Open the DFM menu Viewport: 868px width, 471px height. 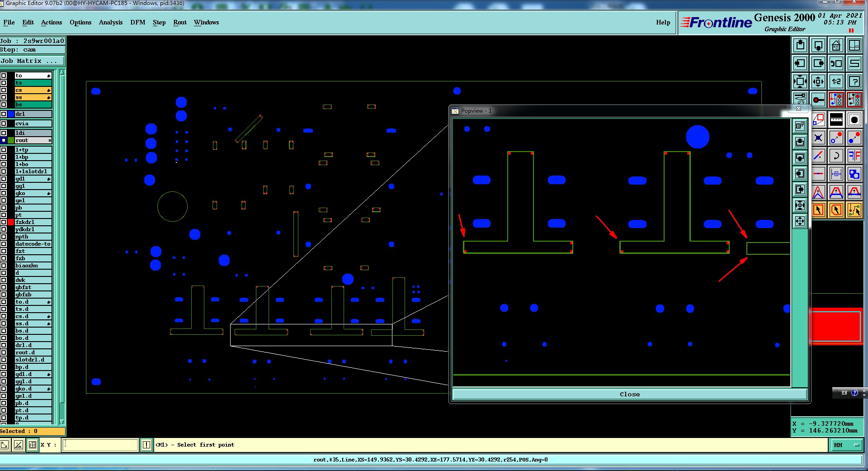point(138,22)
